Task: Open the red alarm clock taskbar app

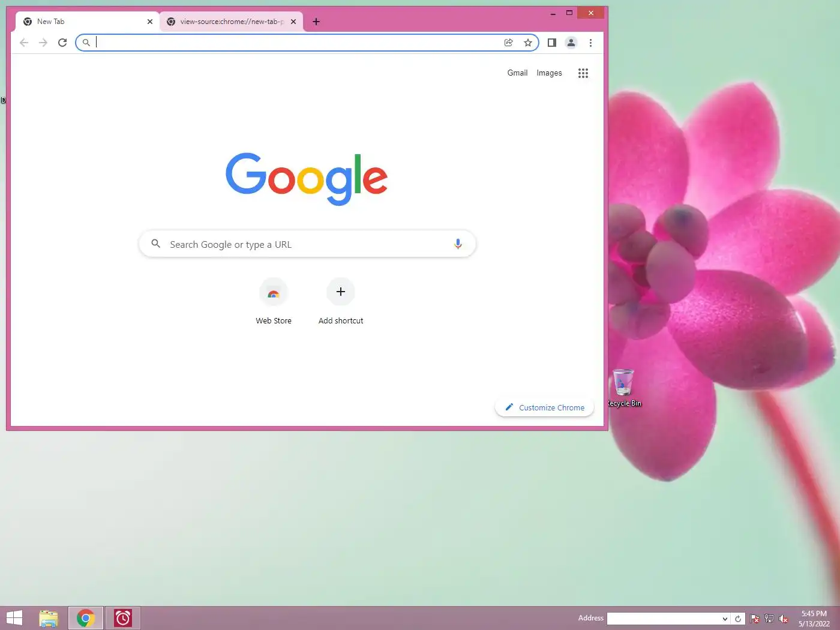Action: tap(123, 618)
